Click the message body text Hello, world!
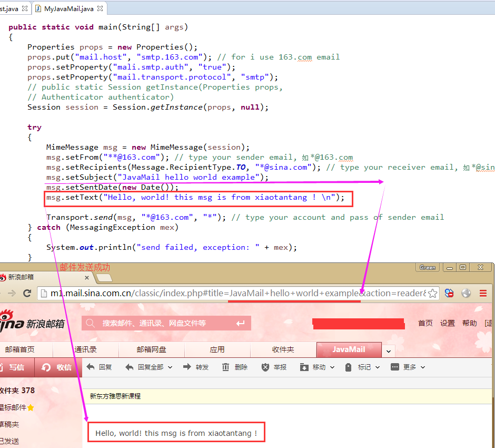Screen dimensions: 495x448 pos(176,433)
